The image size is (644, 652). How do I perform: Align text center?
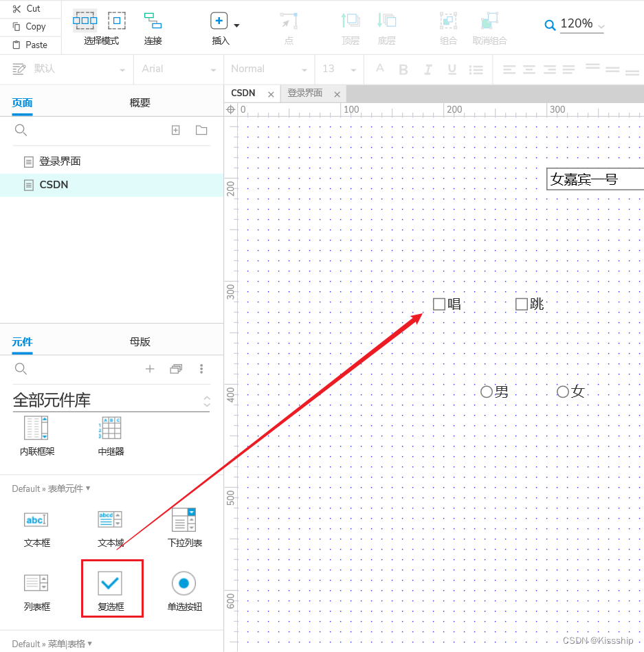click(x=529, y=69)
